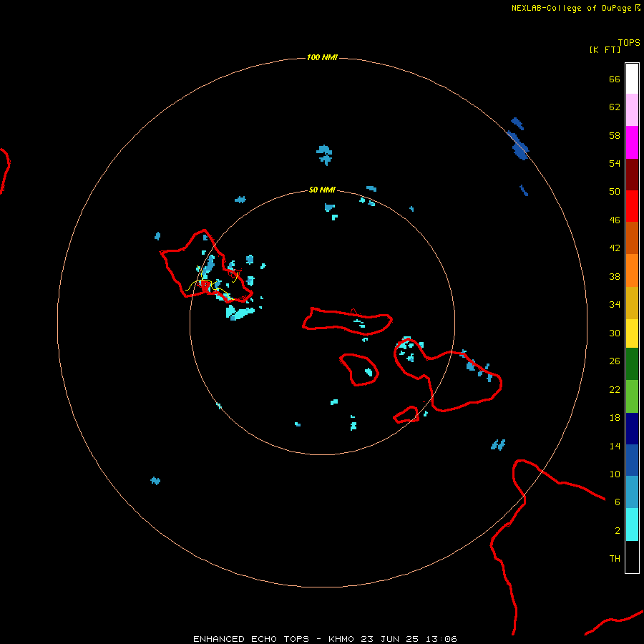Click the yellow legend swatch

click(632, 333)
